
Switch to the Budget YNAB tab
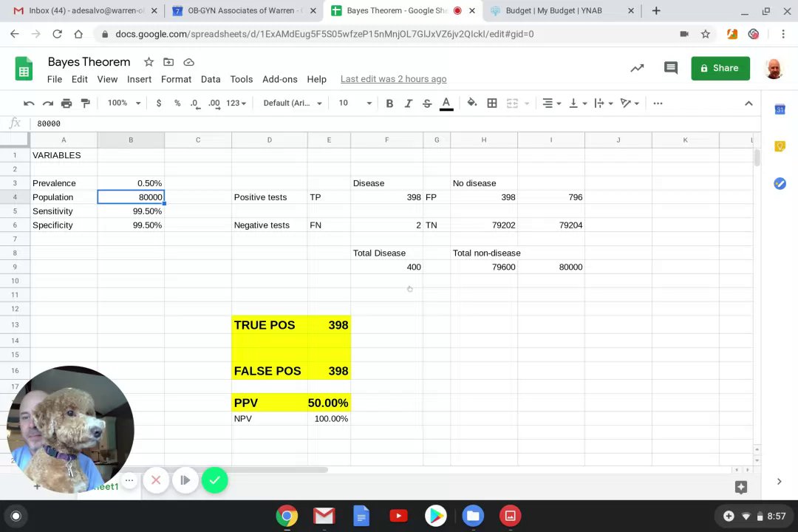560,10
